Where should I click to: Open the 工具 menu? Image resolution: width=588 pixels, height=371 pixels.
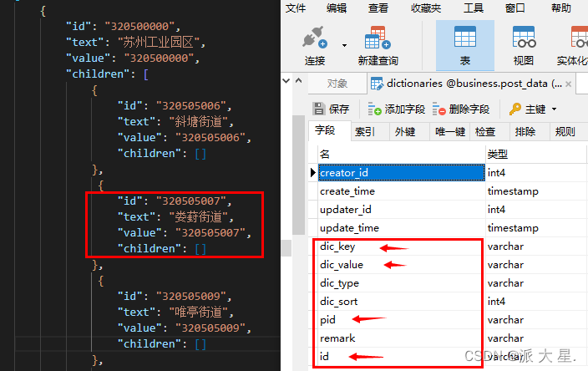[x=474, y=8]
